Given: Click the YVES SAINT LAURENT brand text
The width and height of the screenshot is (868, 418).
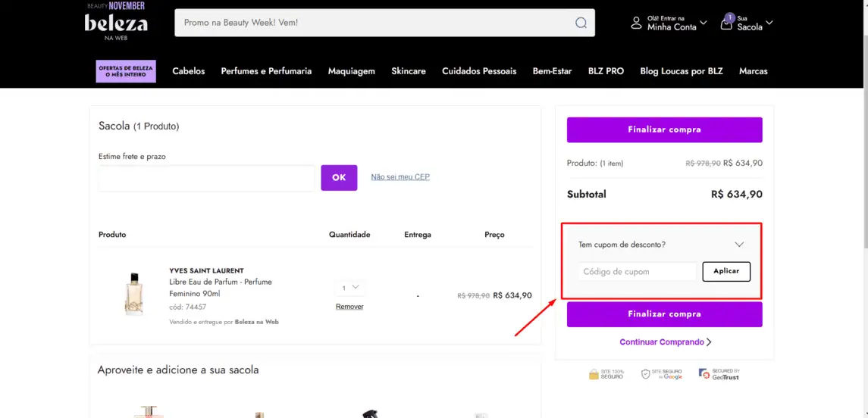Looking at the screenshot, I should point(206,271).
